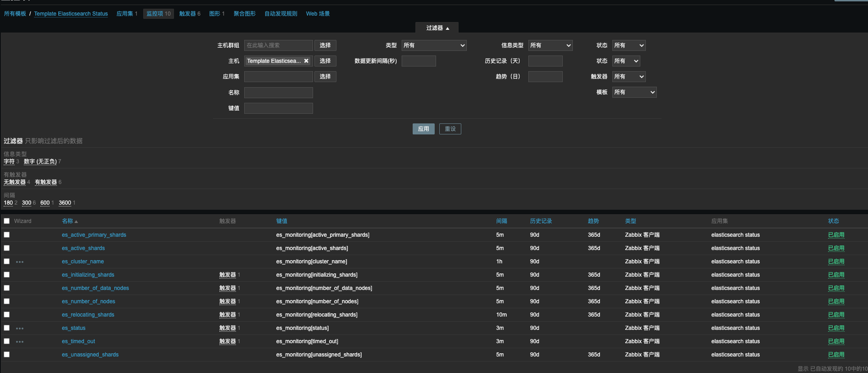Open the wizard menu dots for es_timed_out
The height and width of the screenshot is (373, 868).
[20, 342]
